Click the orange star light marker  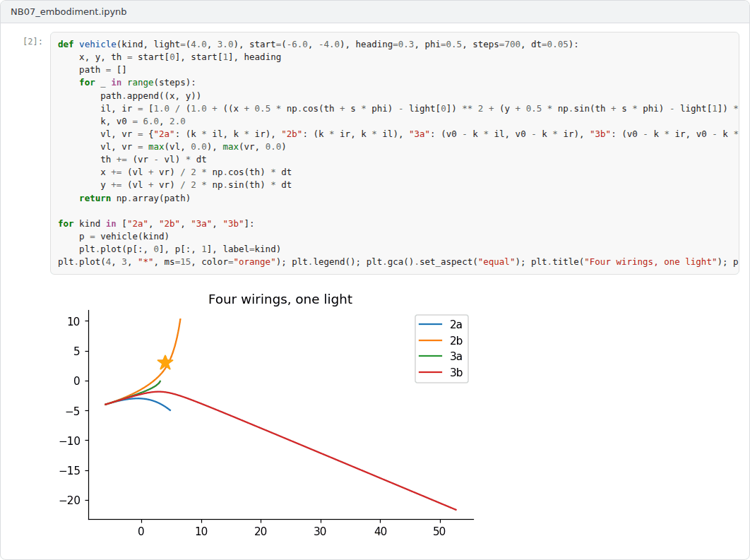(x=165, y=362)
